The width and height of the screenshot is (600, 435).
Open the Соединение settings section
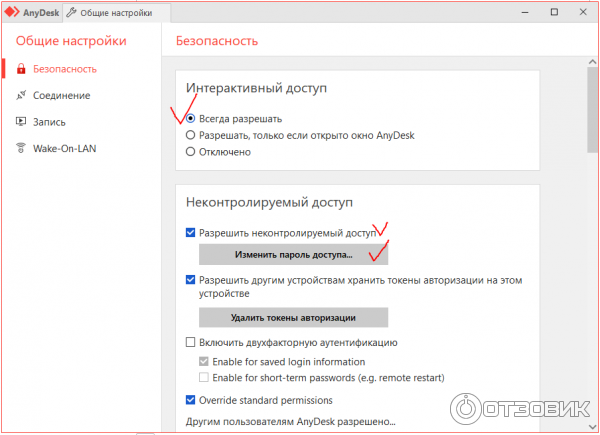[x=60, y=96]
